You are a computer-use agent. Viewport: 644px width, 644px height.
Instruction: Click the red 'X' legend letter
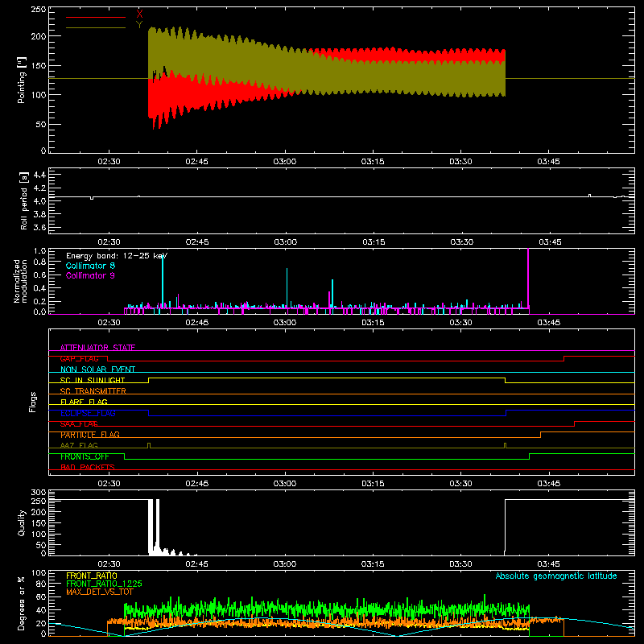pyautogui.click(x=139, y=14)
